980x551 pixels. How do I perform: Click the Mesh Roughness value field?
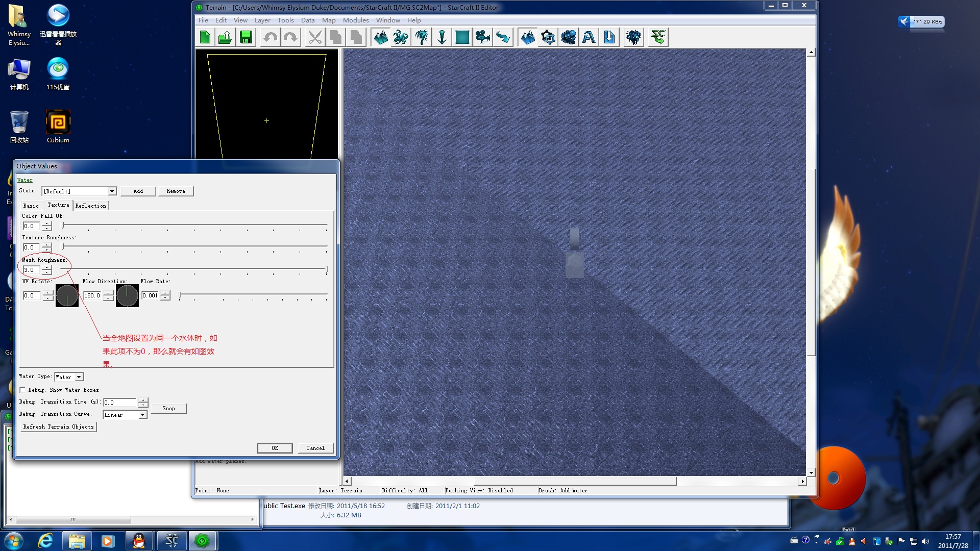coord(32,270)
